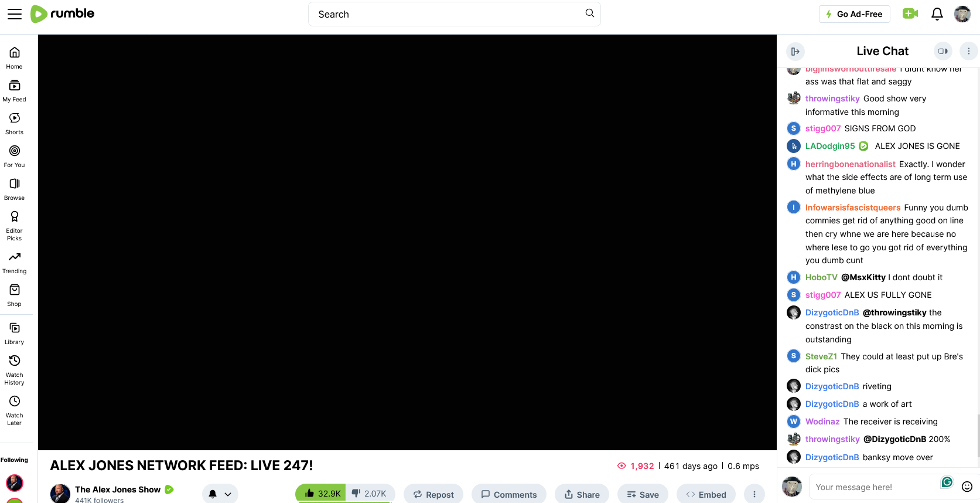The height and width of the screenshot is (503, 980).
Task: Open Library in sidebar
Action: (15, 334)
